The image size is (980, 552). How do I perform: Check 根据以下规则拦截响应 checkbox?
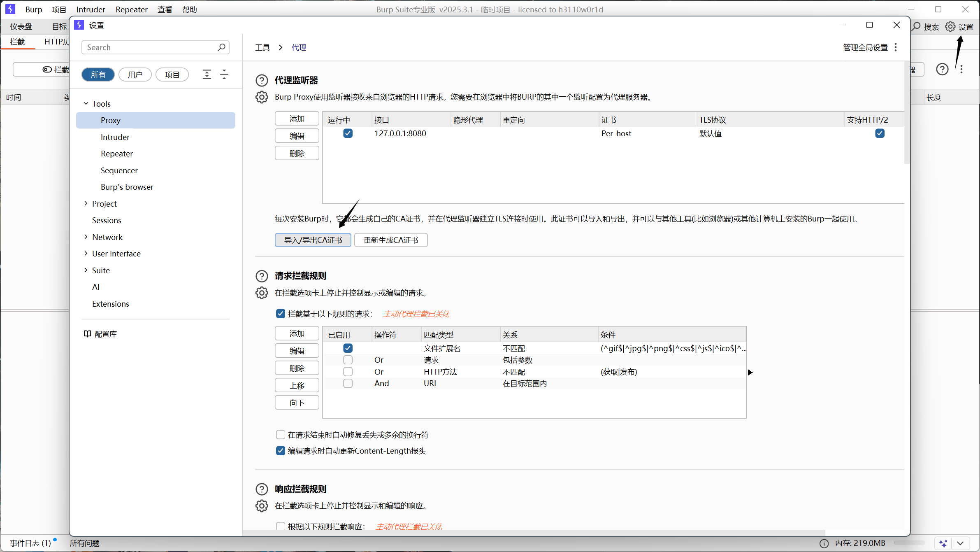280,526
